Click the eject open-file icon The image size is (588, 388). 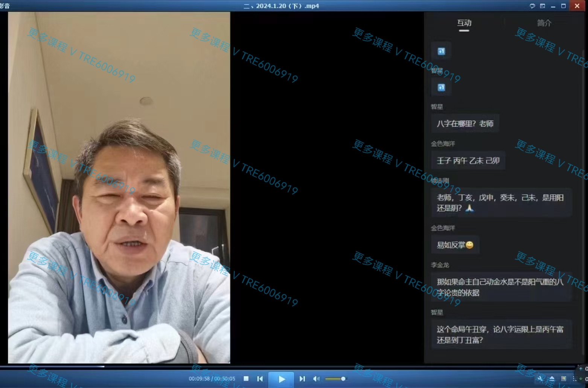click(552, 379)
